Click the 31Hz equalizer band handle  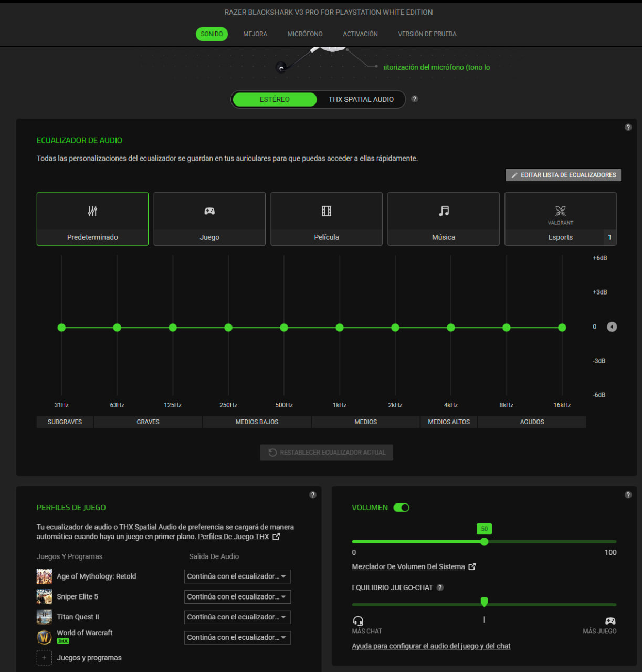point(61,328)
